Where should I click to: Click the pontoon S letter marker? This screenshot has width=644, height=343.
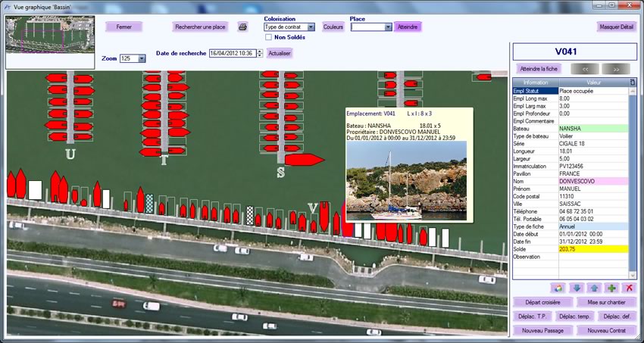point(280,173)
